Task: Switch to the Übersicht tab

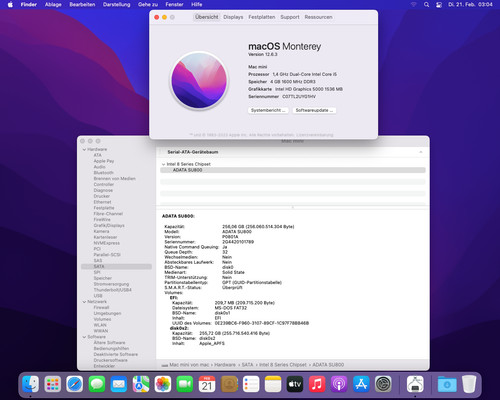Action: (207, 17)
